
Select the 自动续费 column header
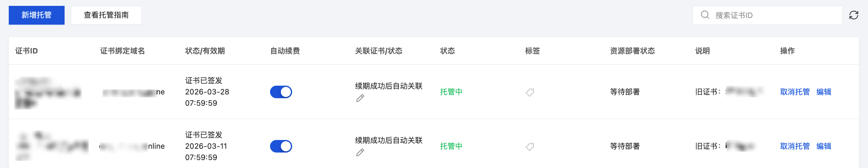pos(285,51)
